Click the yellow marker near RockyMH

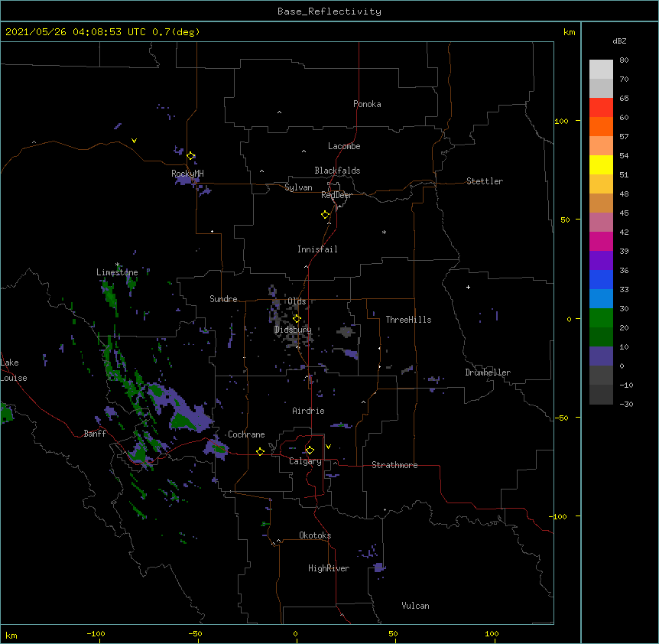pos(191,156)
